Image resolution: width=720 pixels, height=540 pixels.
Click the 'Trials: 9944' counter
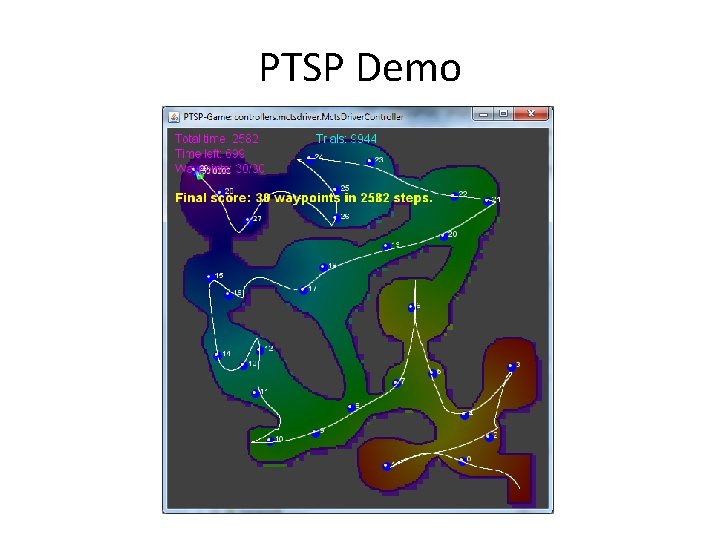coord(346,139)
